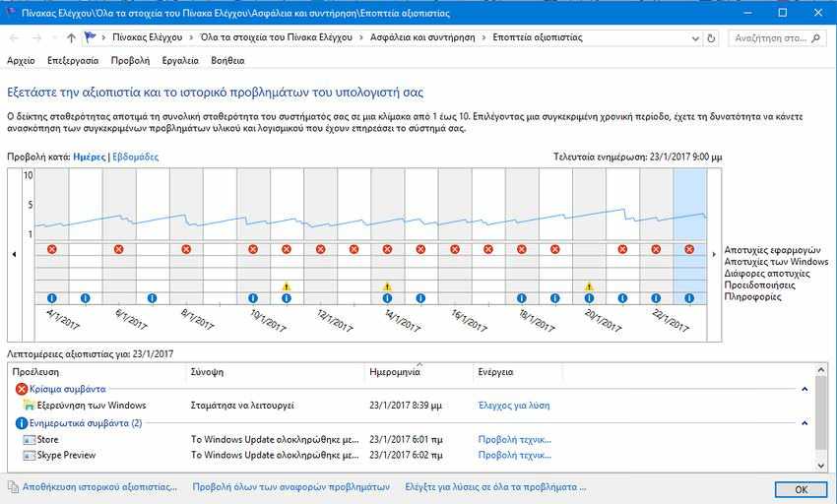
Task: Switch chart view to Εβδομάδες
Action: pos(136,157)
